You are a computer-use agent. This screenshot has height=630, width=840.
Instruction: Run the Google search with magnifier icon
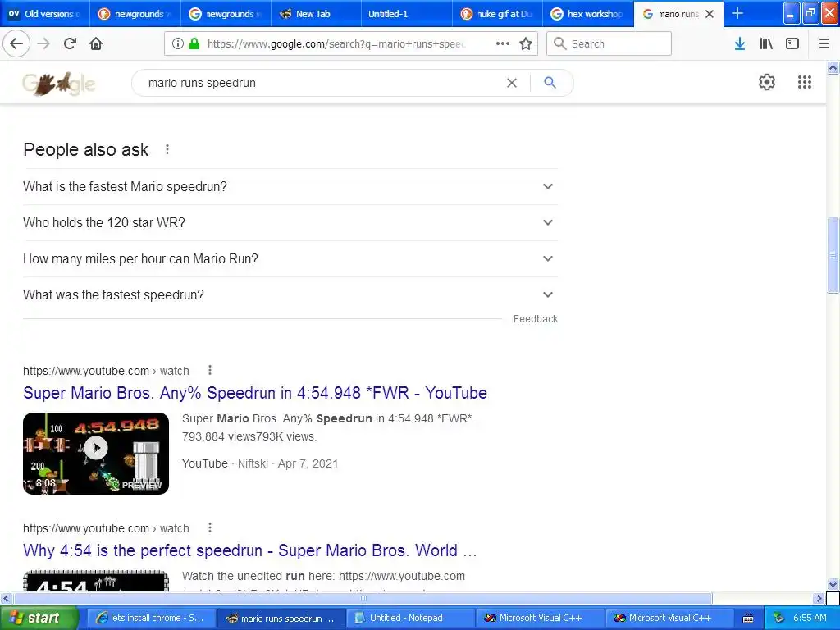pyautogui.click(x=550, y=83)
